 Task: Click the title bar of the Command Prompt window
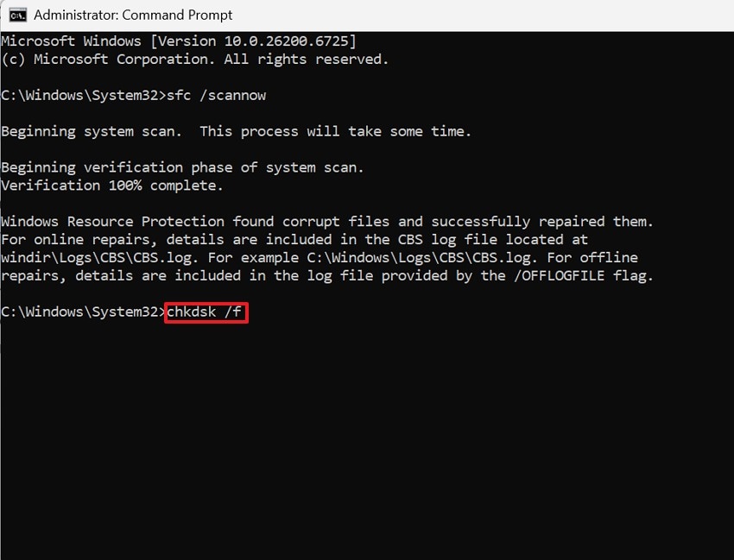[x=432, y=15]
